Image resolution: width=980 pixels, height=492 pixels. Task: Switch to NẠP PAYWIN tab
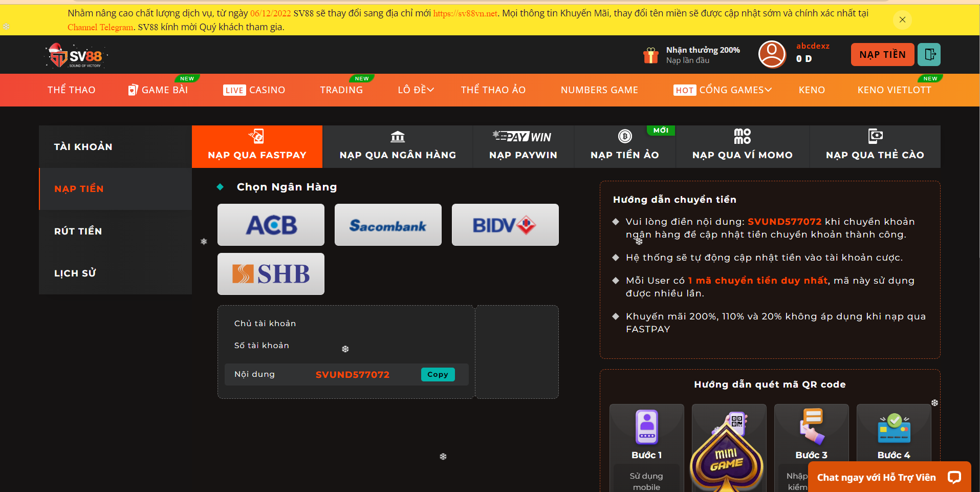click(523, 146)
